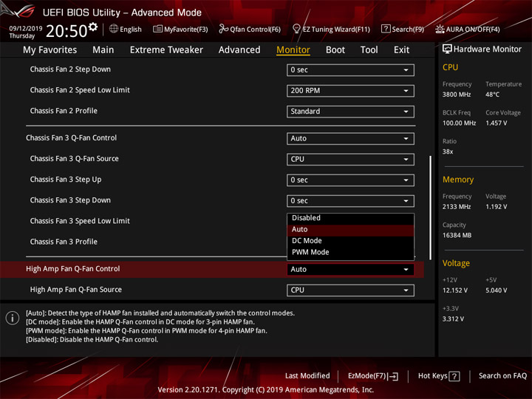Open MyFavorite(F3) list icon
The image size is (532, 399).
pos(157,29)
